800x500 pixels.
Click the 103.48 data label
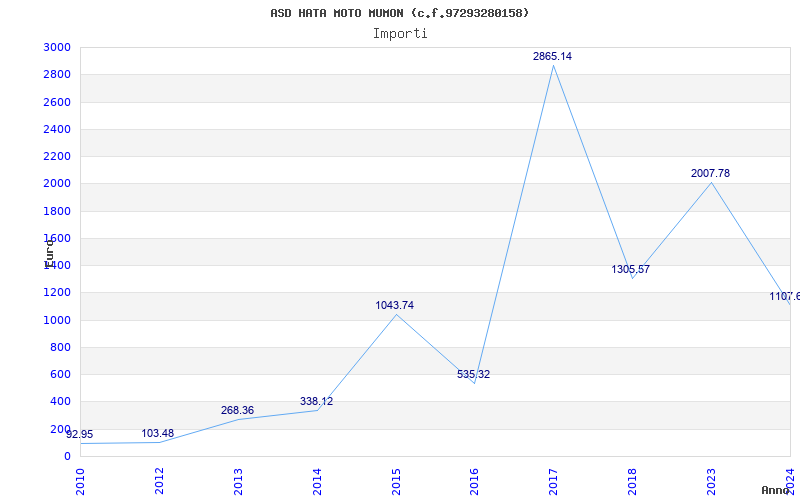click(158, 434)
